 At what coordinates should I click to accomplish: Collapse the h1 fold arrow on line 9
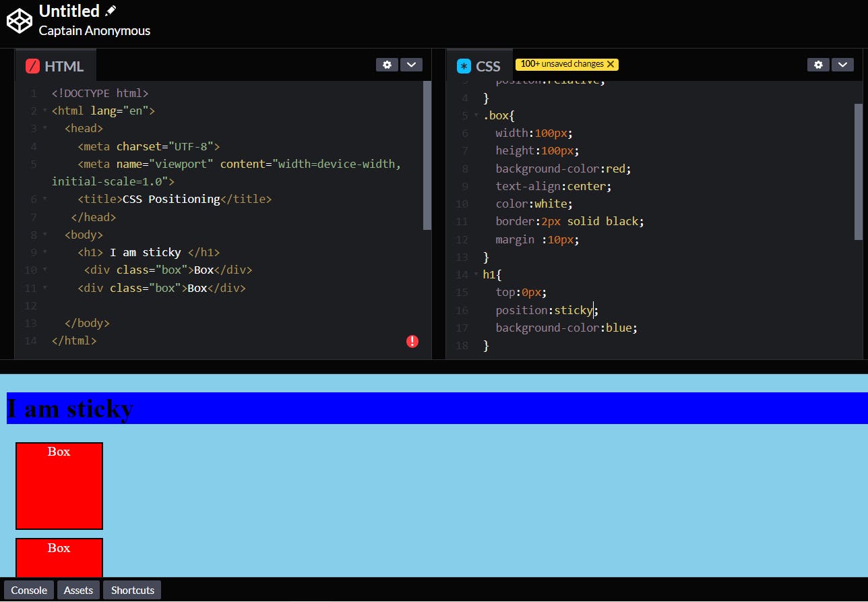click(x=44, y=252)
